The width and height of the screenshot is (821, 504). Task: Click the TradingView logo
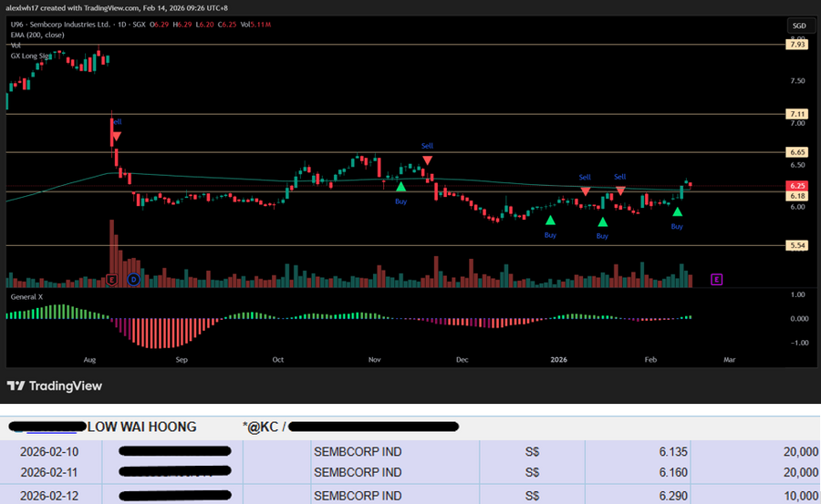[54, 386]
